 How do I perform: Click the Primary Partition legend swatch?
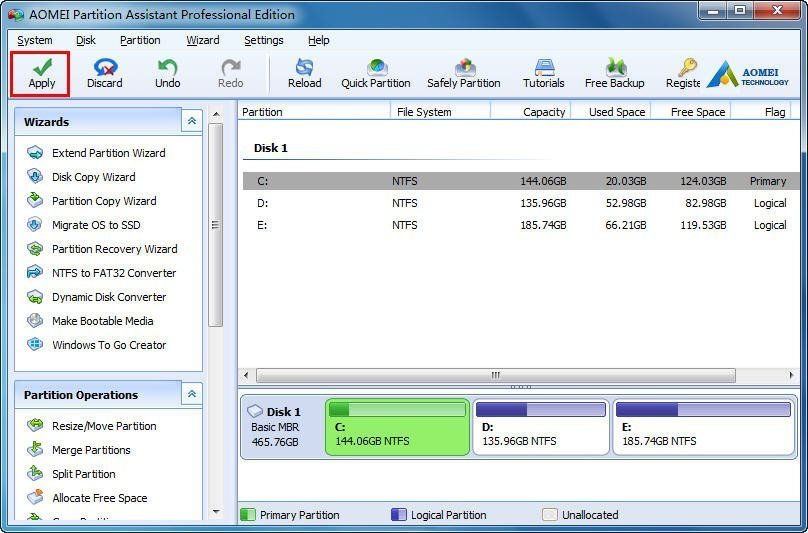click(248, 514)
